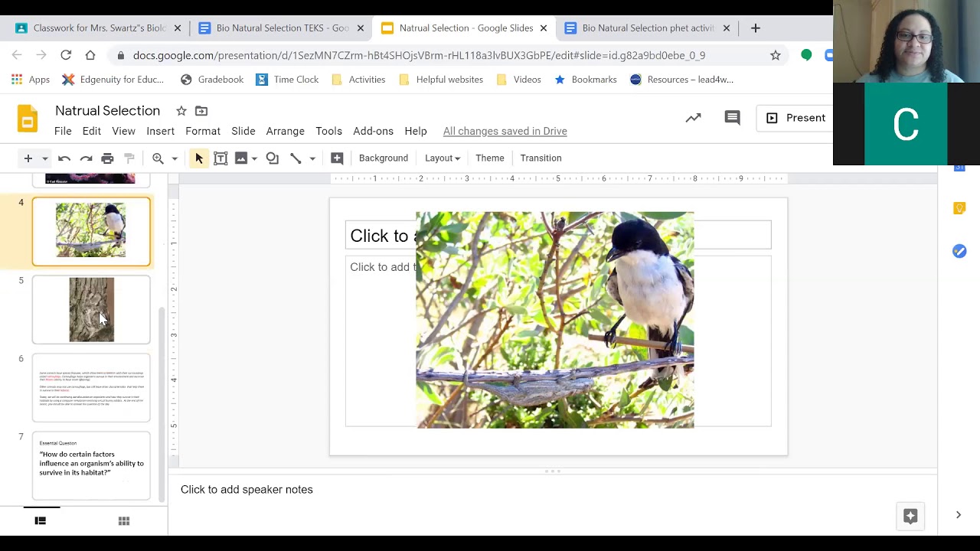Select the Paint format icon

(129, 158)
